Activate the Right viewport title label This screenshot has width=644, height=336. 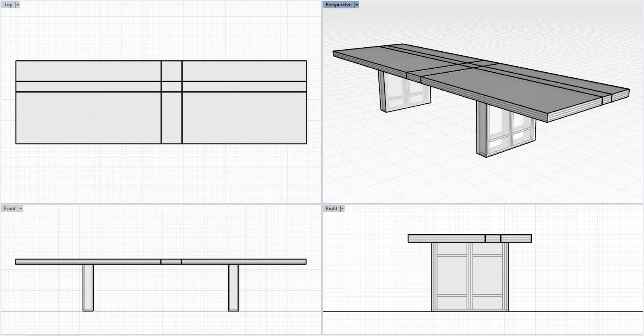click(331, 209)
